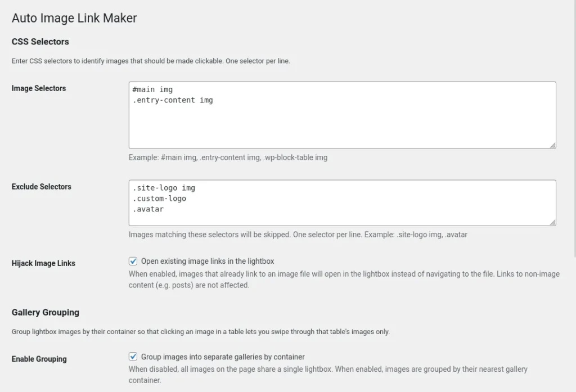This screenshot has width=576, height=392.
Task: Click the Image Selectors textarea resize grip
Action: tap(552, 146)
